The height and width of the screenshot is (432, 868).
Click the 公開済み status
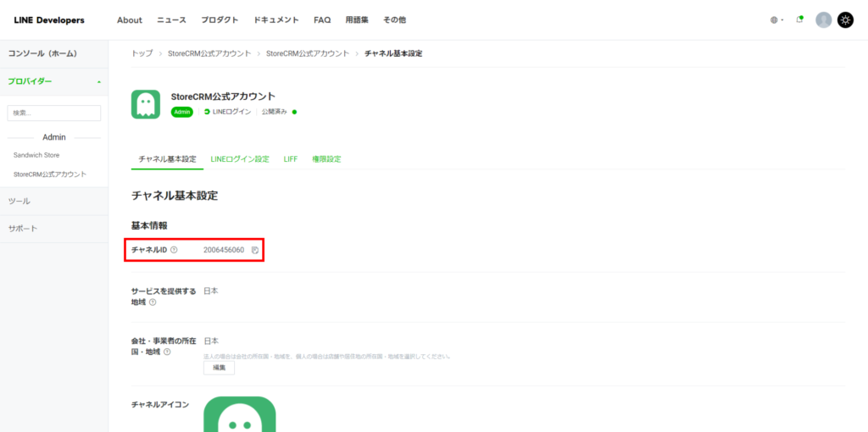point(279,112)
